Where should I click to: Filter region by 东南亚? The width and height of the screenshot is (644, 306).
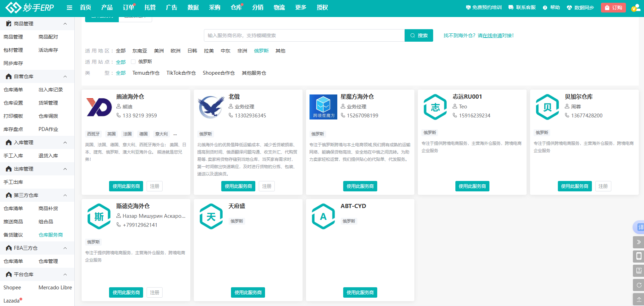(140, 51)
